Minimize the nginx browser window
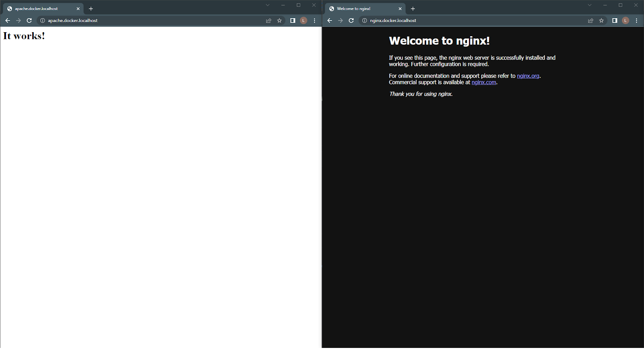Image resolution: width=644 pixels, height=358 pixels. 605,5
